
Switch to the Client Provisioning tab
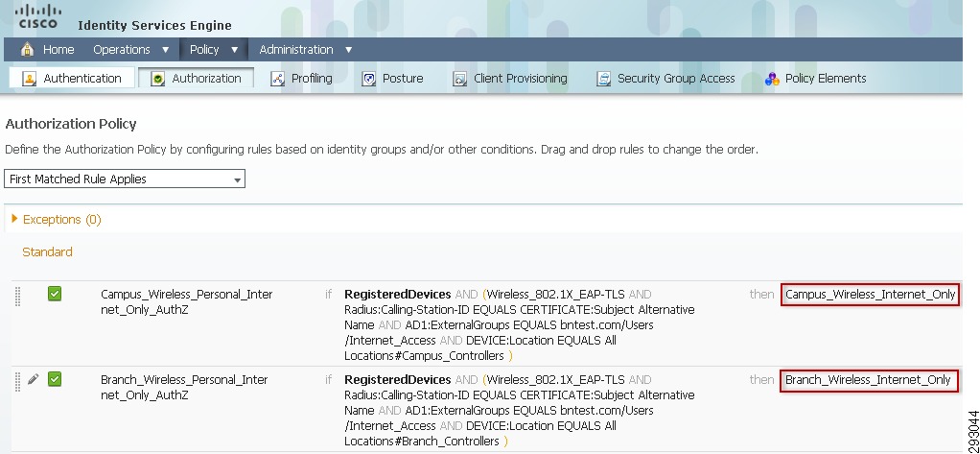510,78
